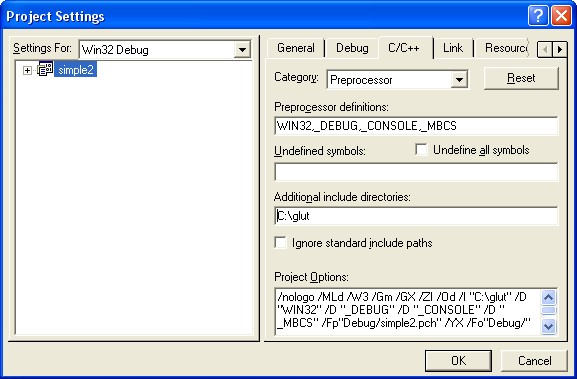The image size is (577, 379).
Task: Click the Reset button
Action: [x=521, y=78]
